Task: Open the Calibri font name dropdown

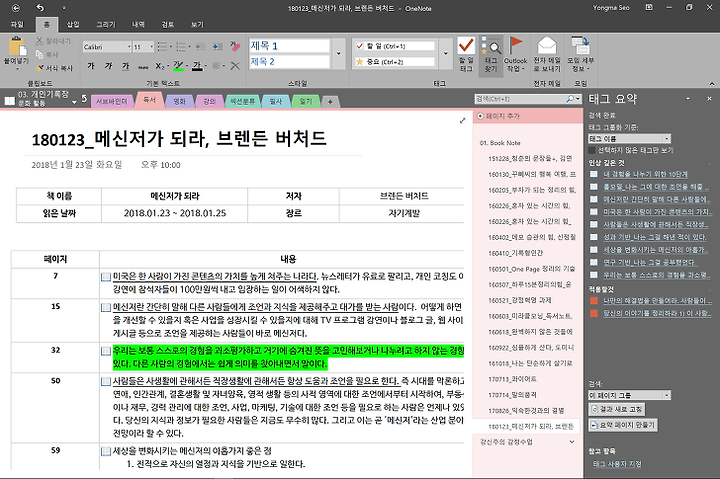Action: [x=129, y=47]
